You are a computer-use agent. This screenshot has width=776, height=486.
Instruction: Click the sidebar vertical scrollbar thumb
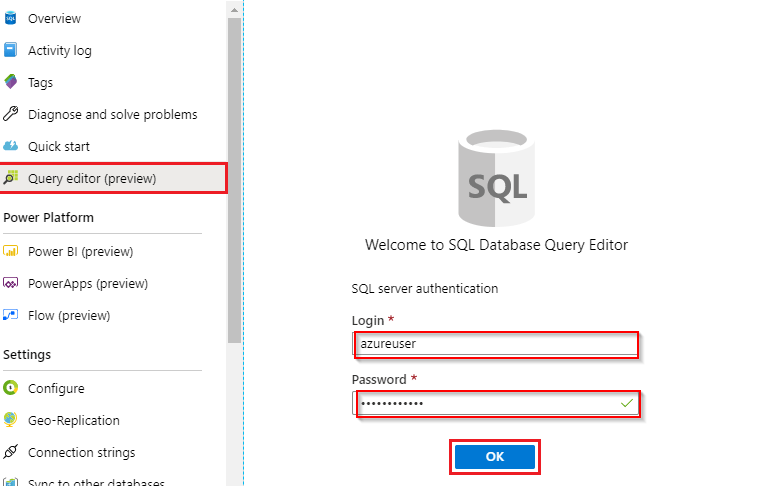tap(235, 180)
